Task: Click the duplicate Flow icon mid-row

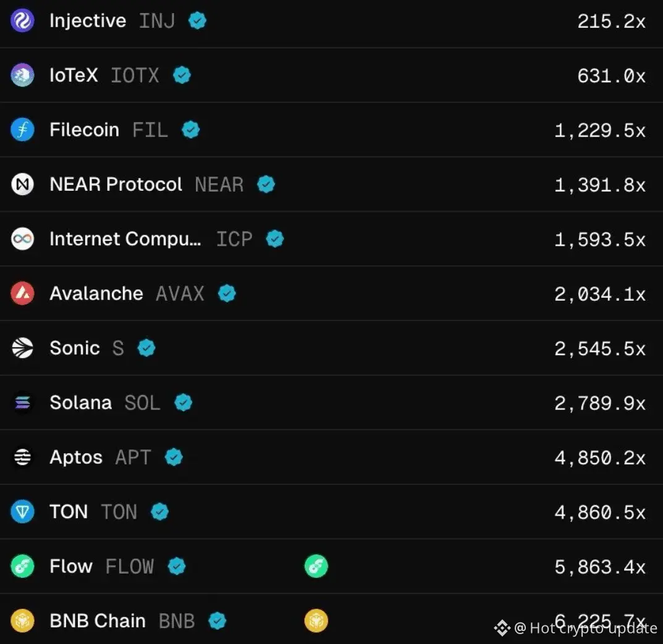Action: [316, 566]
